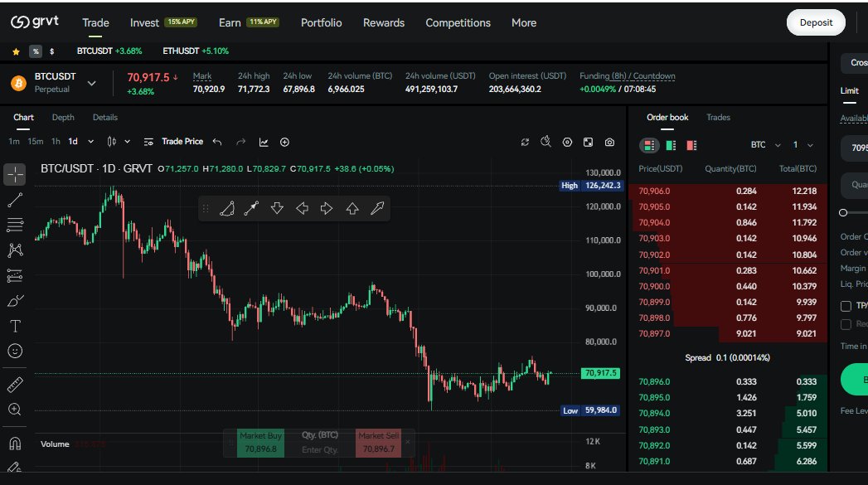
Task: Open the horizontal lines tool group
Action: coord(15,224)
